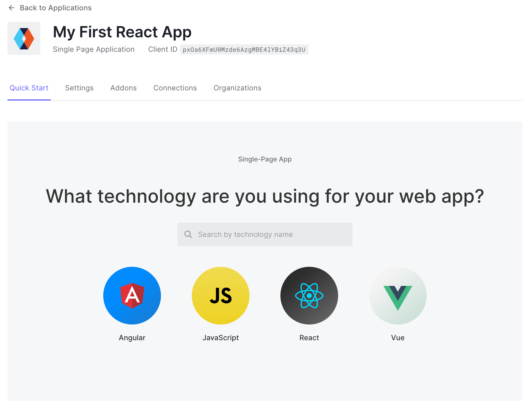Switch to the Connections tab
Screen dimensions: 532x410
(x=175, y=88)
